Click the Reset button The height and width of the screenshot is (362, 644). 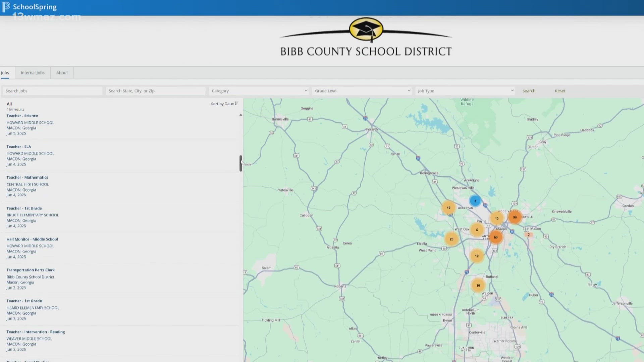tap(560, 91)
